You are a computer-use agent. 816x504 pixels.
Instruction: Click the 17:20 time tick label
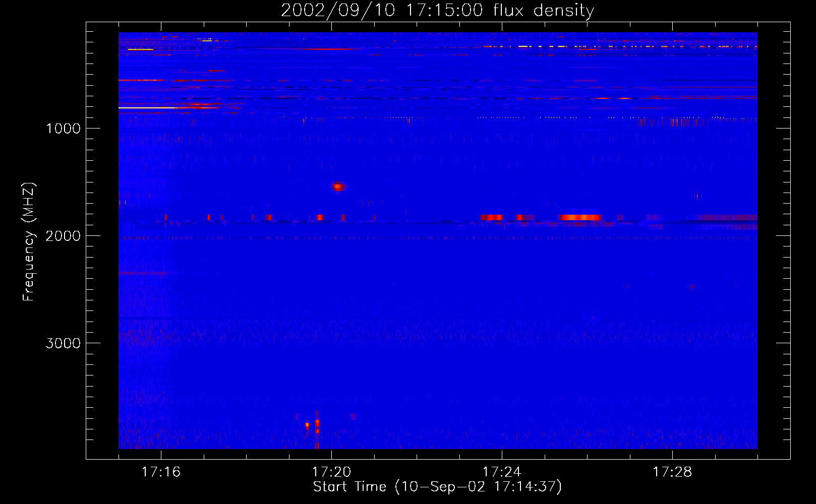click(331, 472)
